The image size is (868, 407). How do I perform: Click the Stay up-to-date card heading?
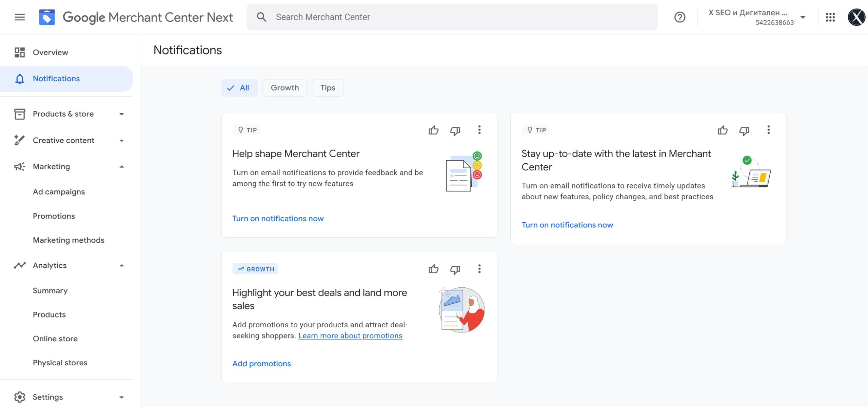pyautogui.click(x=616, y=160)
